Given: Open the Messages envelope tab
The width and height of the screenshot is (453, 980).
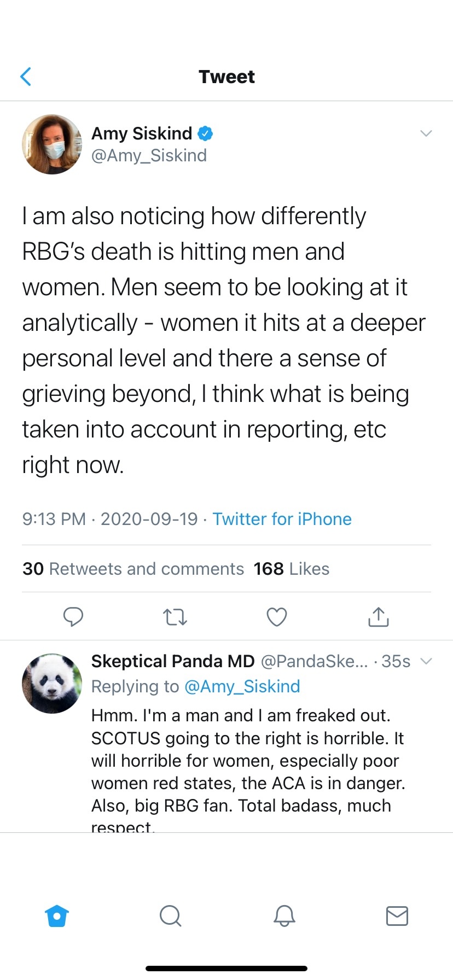Looking at the screenshot, I should click(x=397, y=915).
